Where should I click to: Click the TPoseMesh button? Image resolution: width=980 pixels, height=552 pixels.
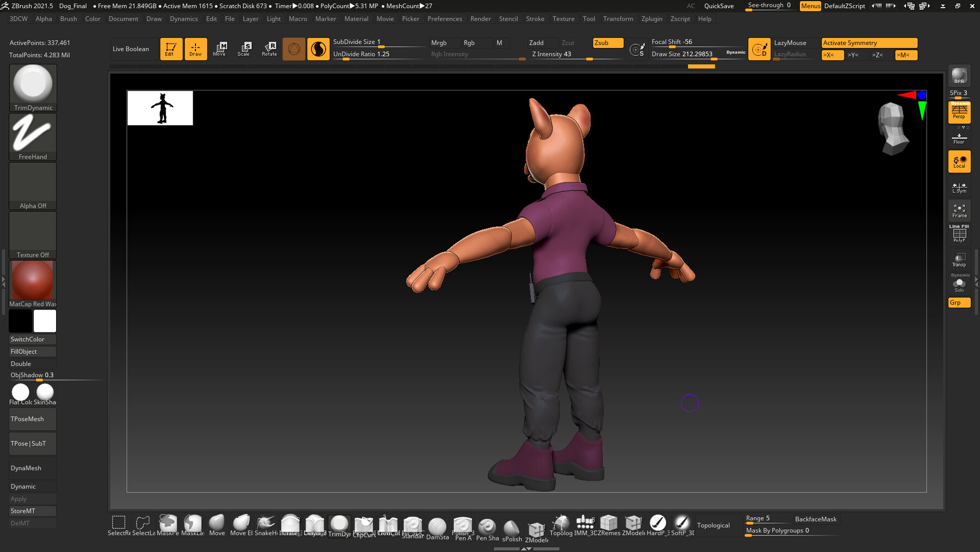coord(33,419)
